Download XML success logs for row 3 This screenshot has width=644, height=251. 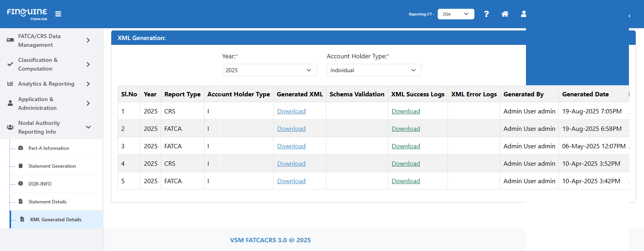(x=406, y=146)
